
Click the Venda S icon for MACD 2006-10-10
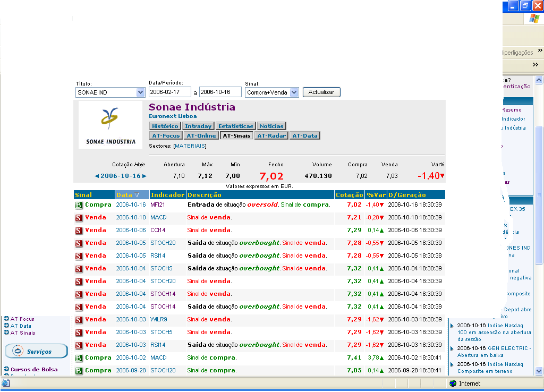(79, 218)
